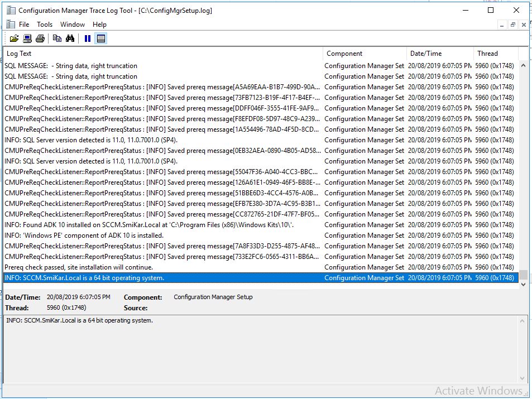This screenshot has width=532, height=399.
Task: Open the Tools menu
Action: 45,25
